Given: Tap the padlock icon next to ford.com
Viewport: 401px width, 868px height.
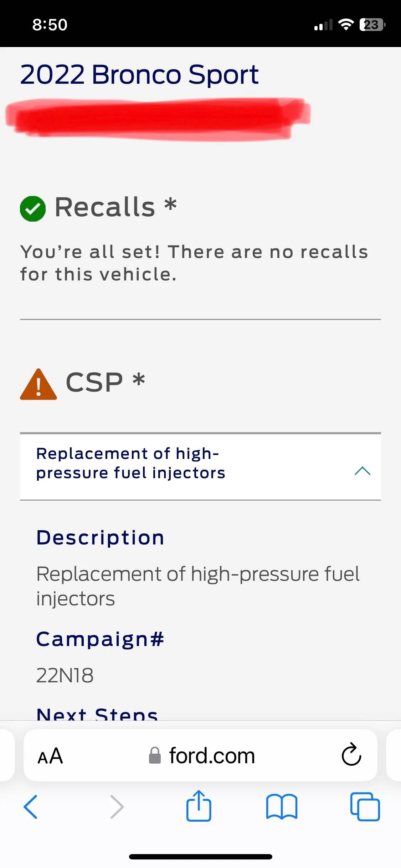Looking at the screenshot, I should (x=155, y=755).
